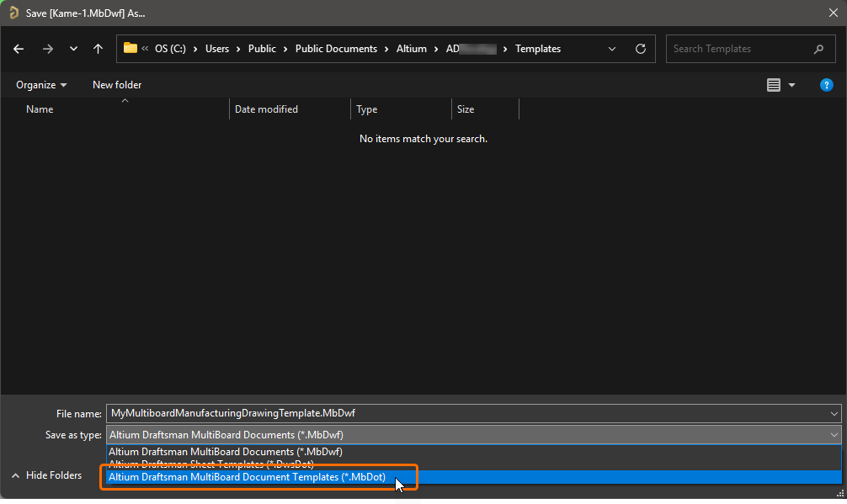
Task: Expand the File name dropdown arrow
Action: (834, 414)
